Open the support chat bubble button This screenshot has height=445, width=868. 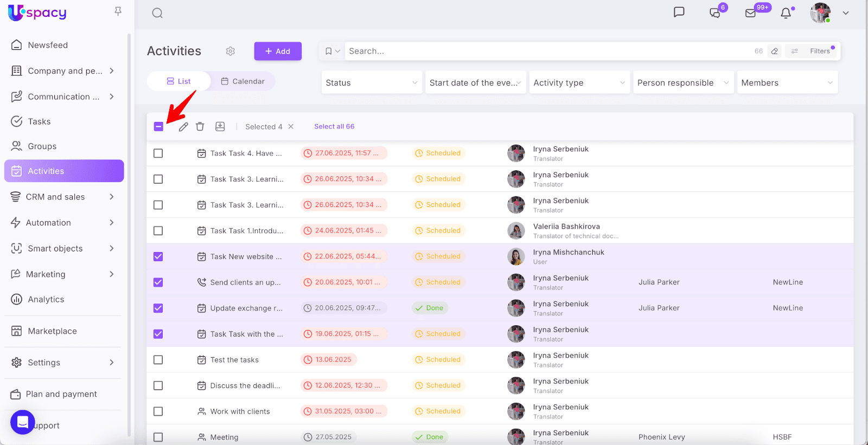23,422
